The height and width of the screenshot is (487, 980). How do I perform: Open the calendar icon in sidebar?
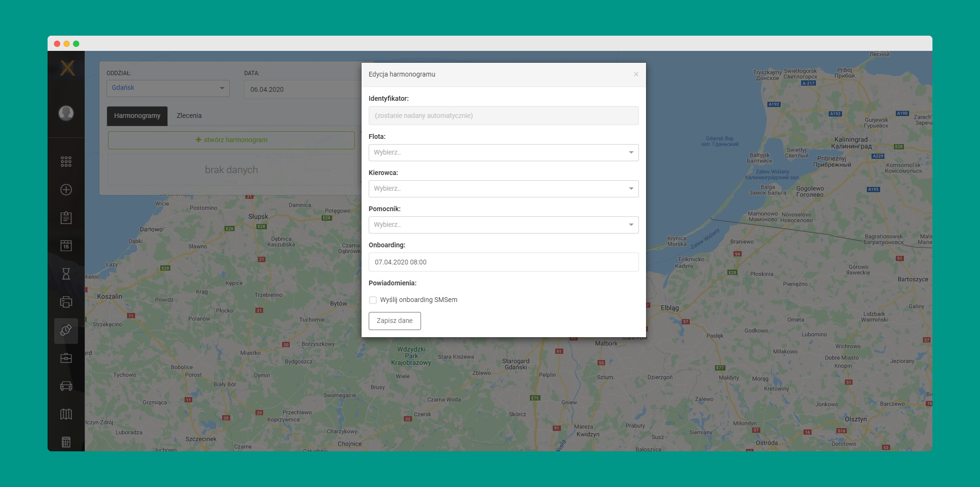(66, 245)
